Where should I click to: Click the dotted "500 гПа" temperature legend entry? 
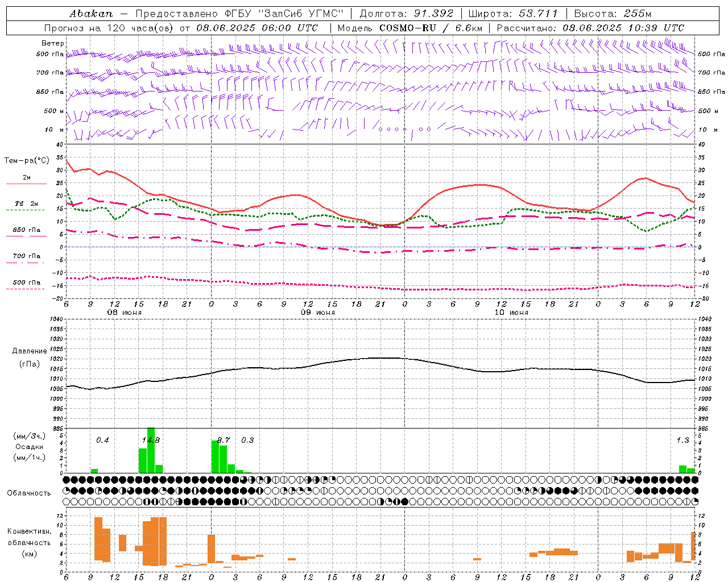tap(26, 285)
